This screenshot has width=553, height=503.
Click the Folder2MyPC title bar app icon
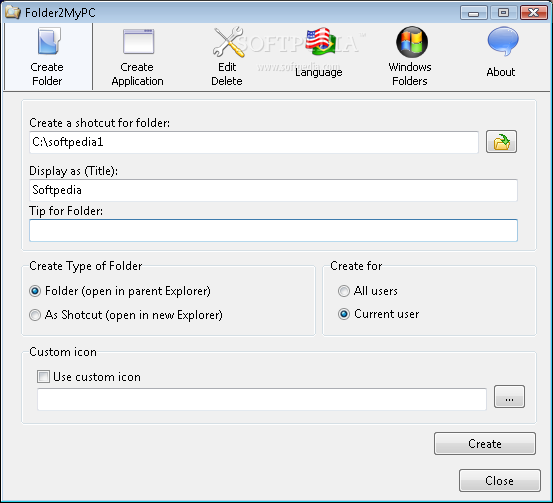pyautogui.click(x=13, y=13)
